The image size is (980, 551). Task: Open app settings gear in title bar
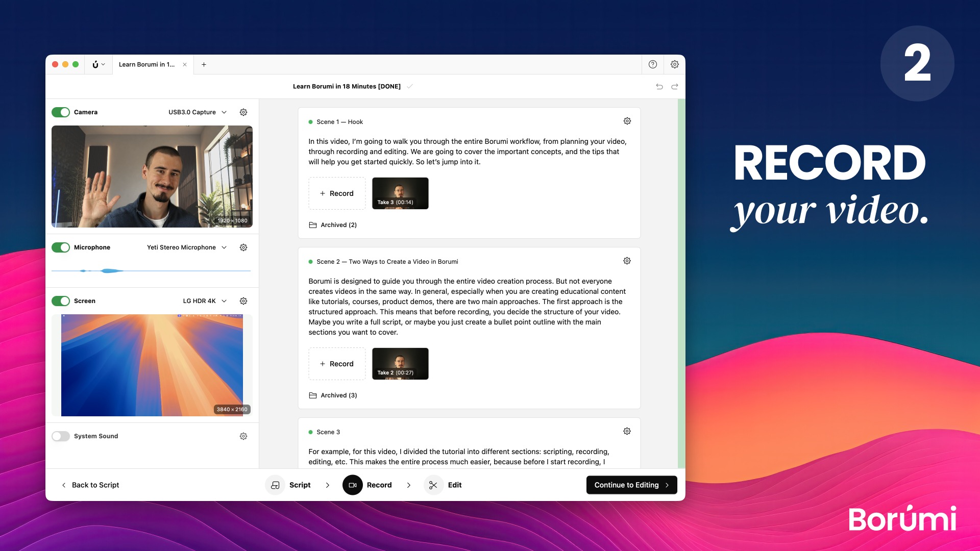coord(674,64)
